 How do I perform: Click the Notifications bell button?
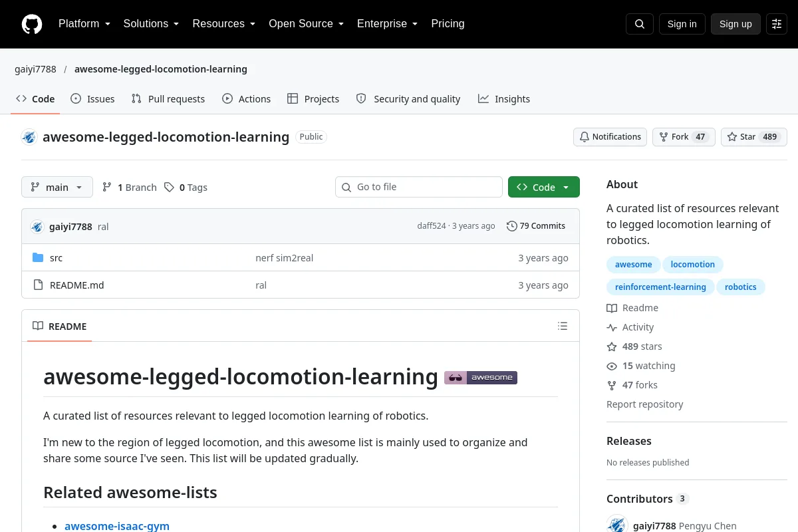(x=610, y=137)
